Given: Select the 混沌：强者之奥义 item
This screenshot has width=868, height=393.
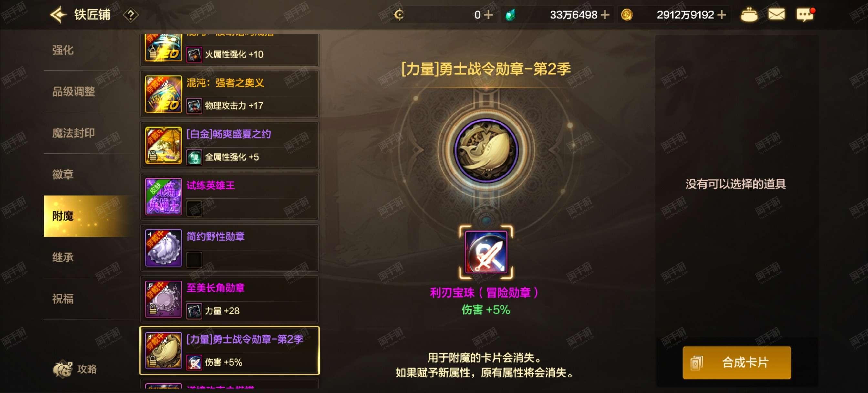Looking at the screenshot, I should 230,94.
